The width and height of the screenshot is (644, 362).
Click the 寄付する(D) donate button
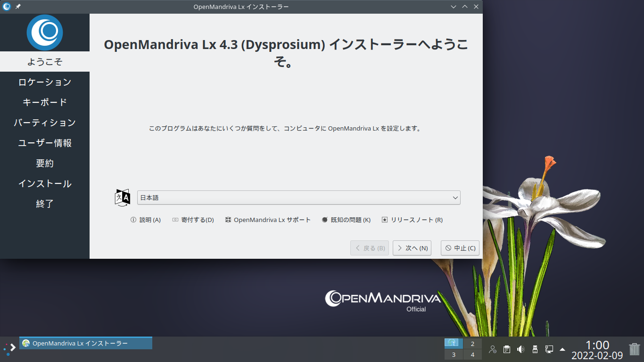193,220
